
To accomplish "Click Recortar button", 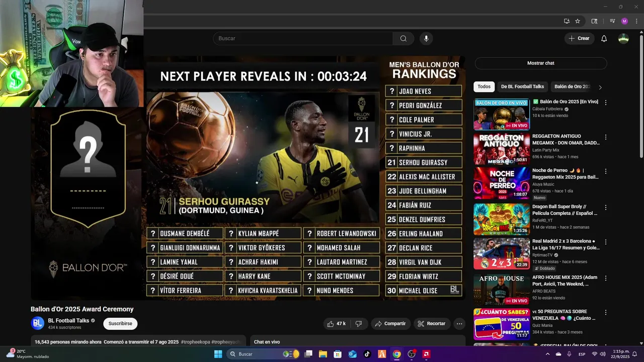I will click(432, 324).
